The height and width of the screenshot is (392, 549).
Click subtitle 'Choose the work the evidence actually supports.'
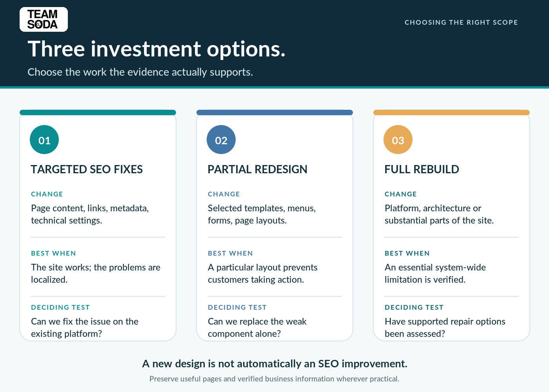(140, 72)
